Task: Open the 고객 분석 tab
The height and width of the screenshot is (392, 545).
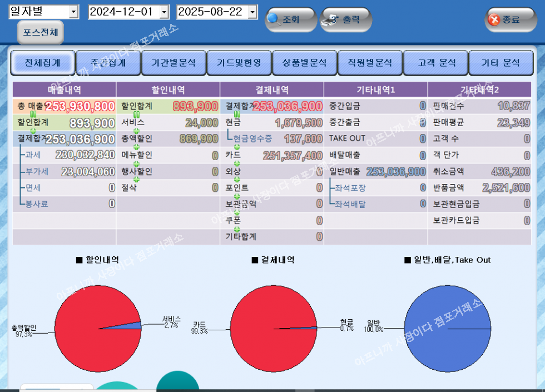Action: click(x=436, y=63)
